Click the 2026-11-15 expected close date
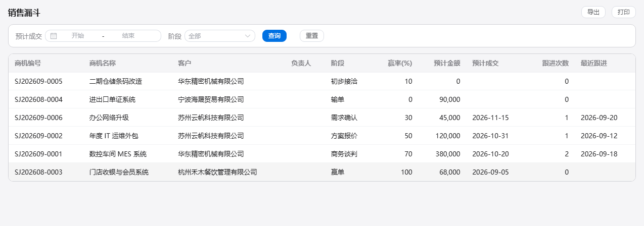 (490, 118)
